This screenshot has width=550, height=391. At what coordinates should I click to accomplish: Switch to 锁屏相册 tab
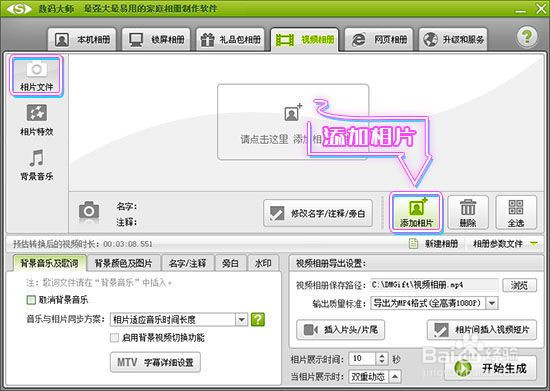[156, 40]
